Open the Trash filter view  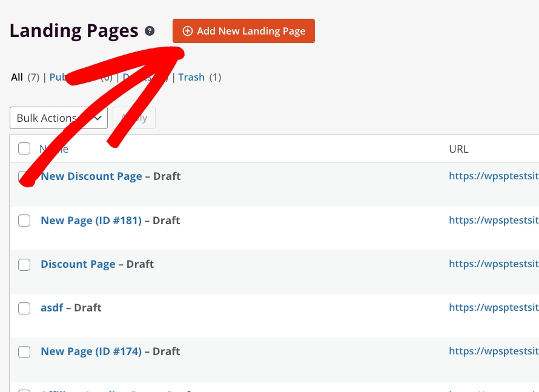[191, 77]
